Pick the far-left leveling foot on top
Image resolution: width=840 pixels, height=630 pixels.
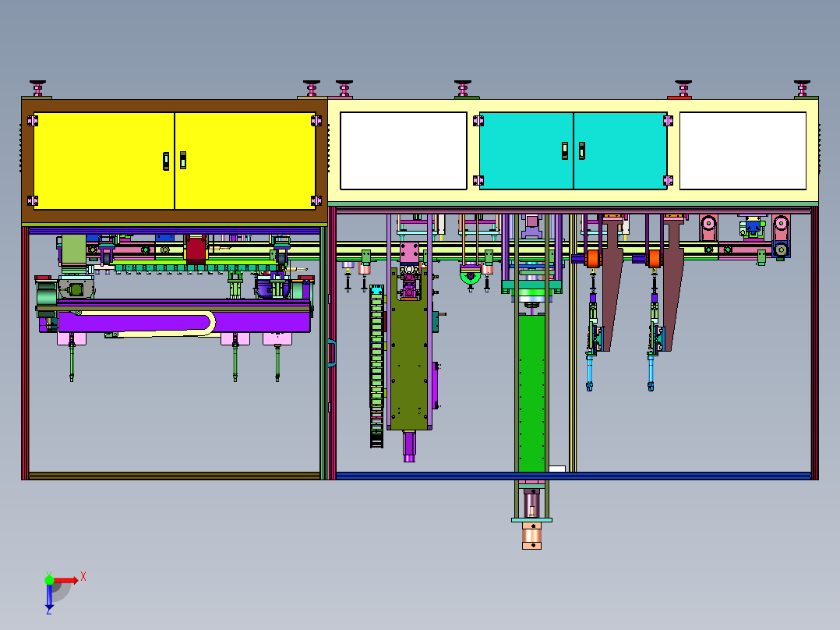pyautogui.click(x=37, y=88)
